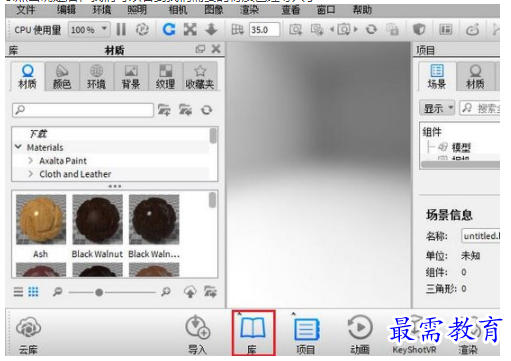Select the 纹理 library tab
Image resolution: width=511 pixels, height=361 pixels.
165,76
